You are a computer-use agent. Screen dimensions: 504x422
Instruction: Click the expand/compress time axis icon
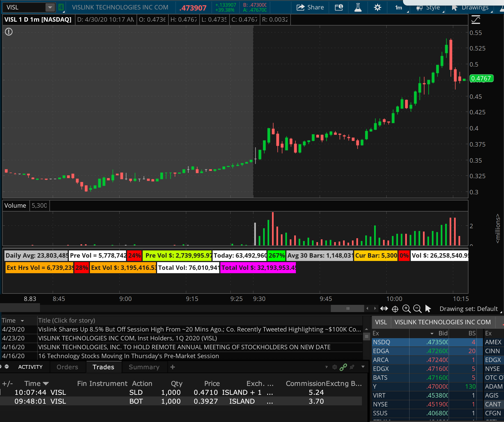click(x=384, y=308)
